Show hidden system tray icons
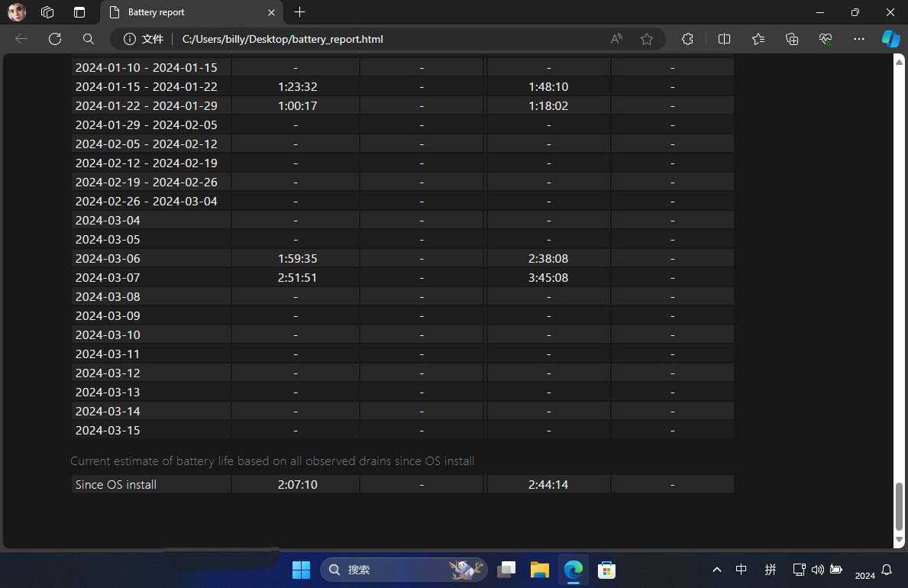This screenshot has width=908, height=588. tap(716, 570)
